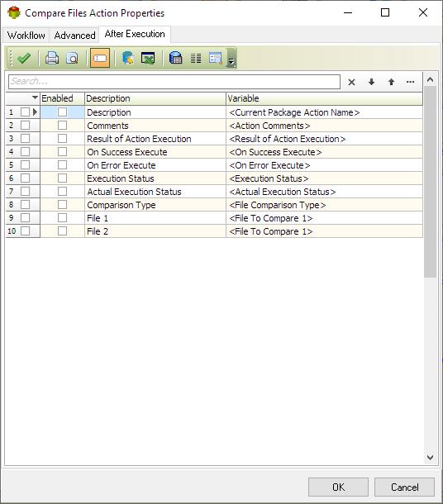This screenshot has height=504, width=443.
Task: Click the form layout toolbar icon
Action: [x=216, y=58]
